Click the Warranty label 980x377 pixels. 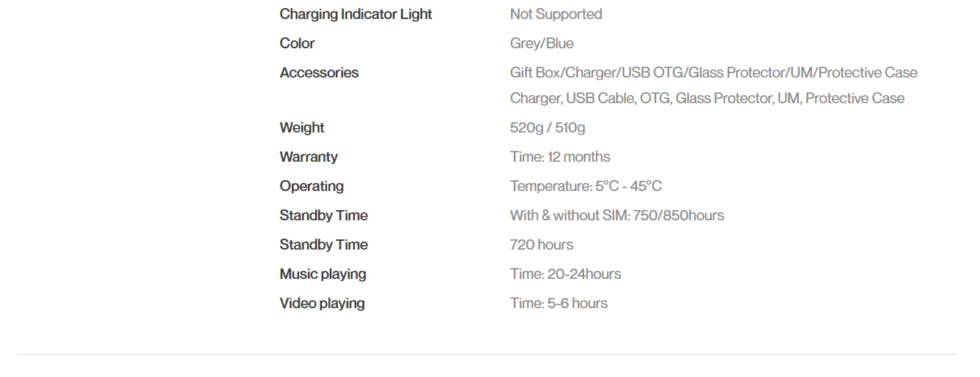[x=309, y=157]
